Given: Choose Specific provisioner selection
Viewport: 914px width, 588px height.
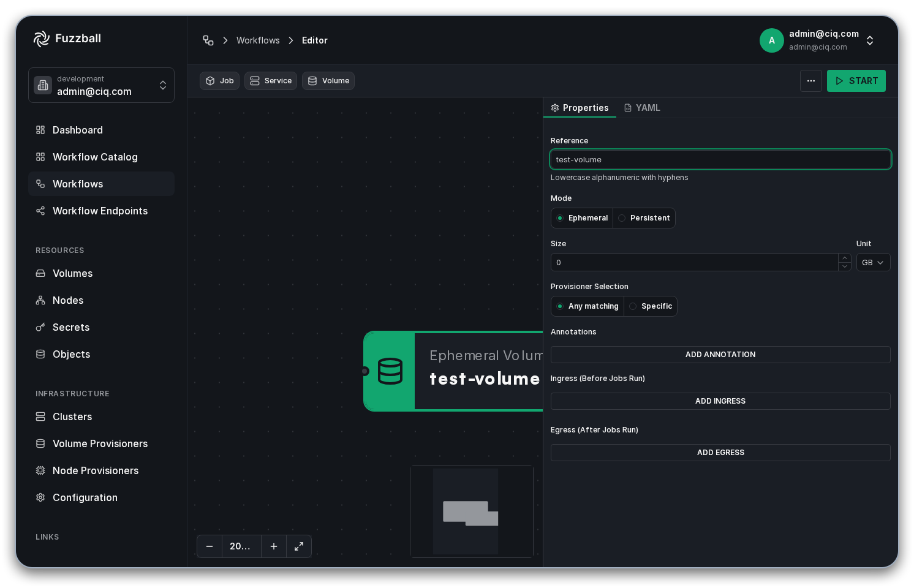Looking at the screenshot, I should coord(651,306).
